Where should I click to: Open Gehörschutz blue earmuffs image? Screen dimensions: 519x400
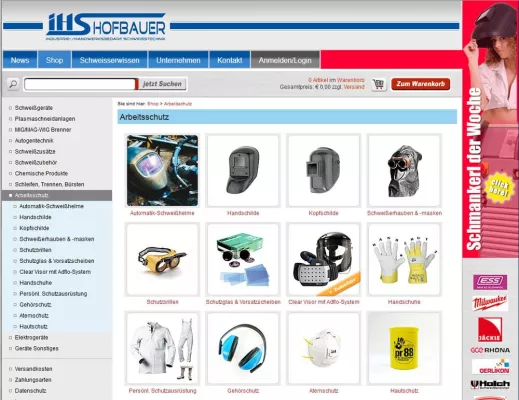tap(243, 348)
